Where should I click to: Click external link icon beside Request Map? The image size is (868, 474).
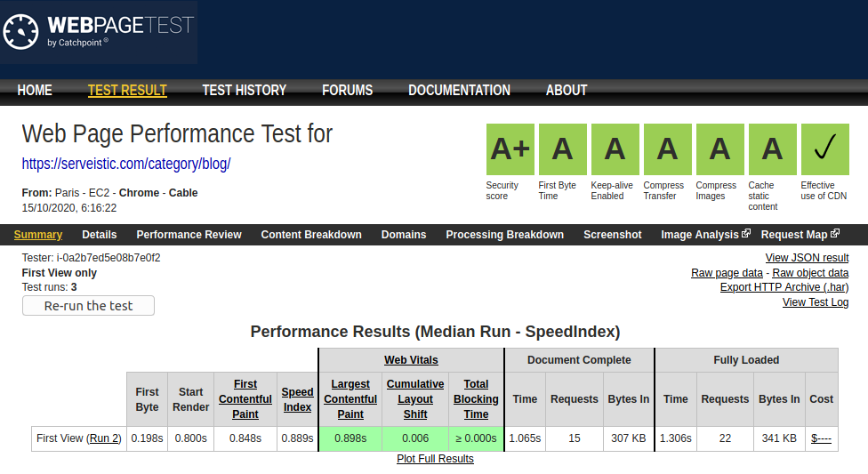(x=835, y=233)
